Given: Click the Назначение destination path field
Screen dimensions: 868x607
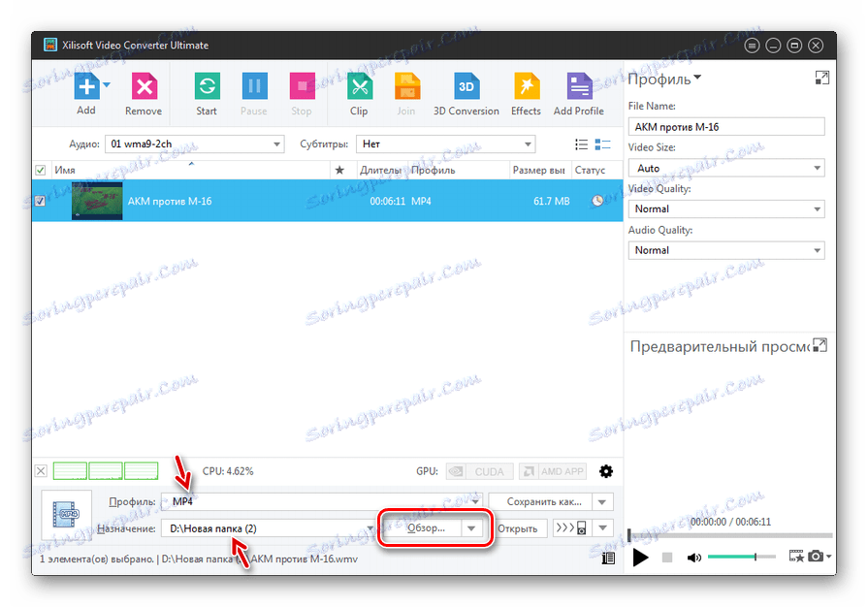Looking at the screenshot, I should coord(269,528).
